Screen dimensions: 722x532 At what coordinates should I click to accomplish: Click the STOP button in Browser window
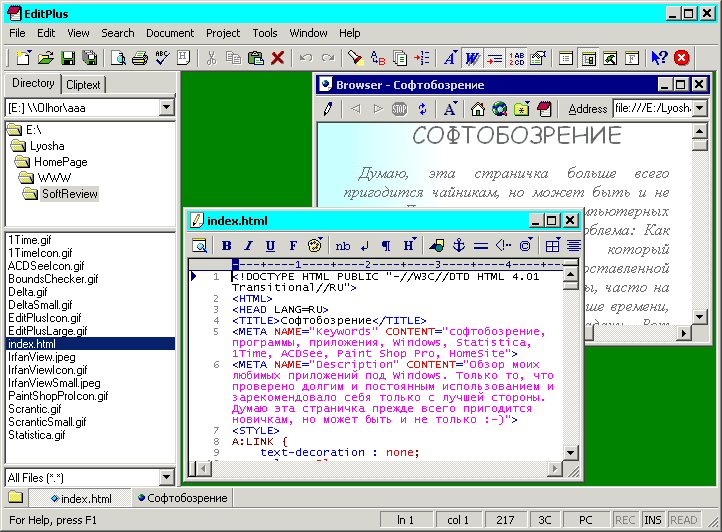(399, 109)
